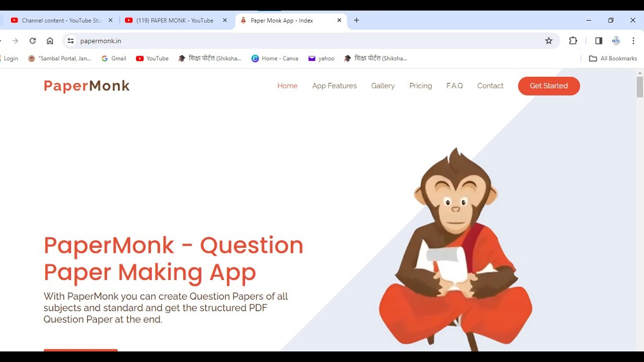Open the second शिक्षा पोर्टल bookmark after yahoo
Image resolution: width=644 pixels, height=362 pixels.
[x=375, y=58]
